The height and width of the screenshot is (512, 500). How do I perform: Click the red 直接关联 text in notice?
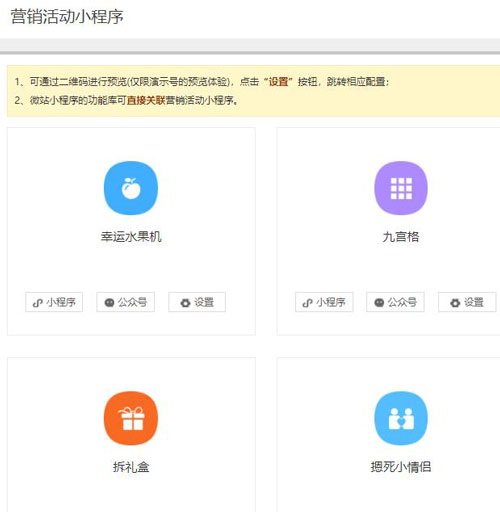(146, 100)
